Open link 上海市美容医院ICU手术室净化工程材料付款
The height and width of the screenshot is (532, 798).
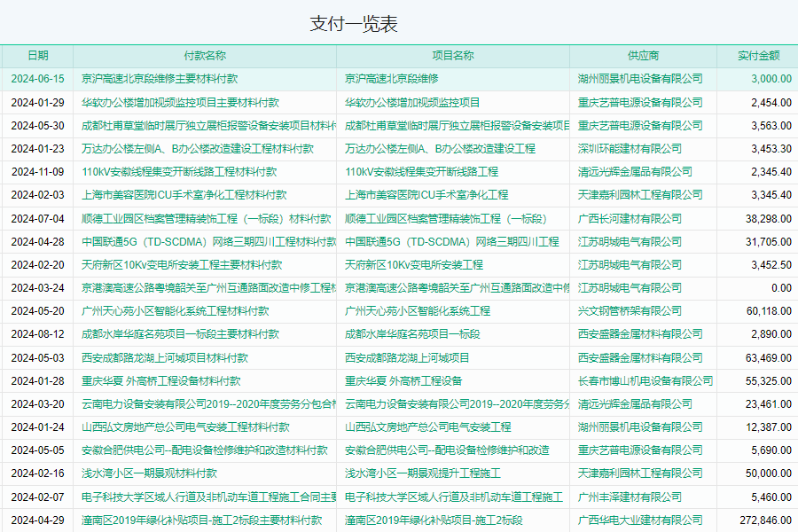(x=184, y=194)
